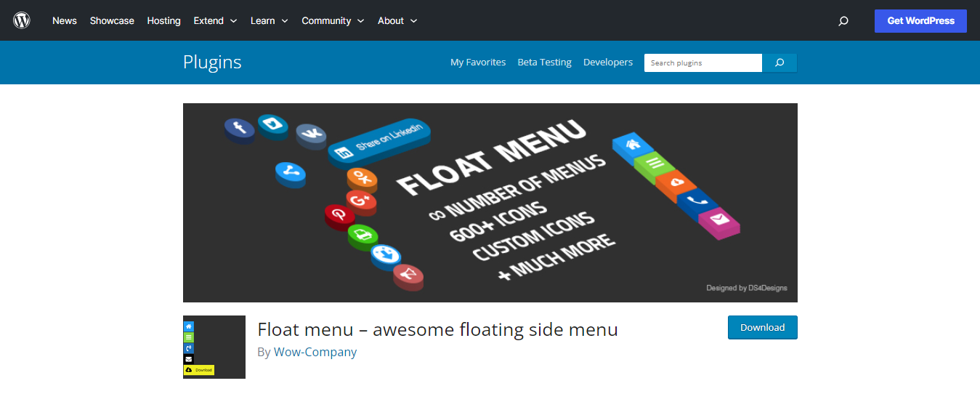This screenshot has width=980, height=402.
Task: Expand the Extend dropdown menu
Action: click(x=215, y=20)
